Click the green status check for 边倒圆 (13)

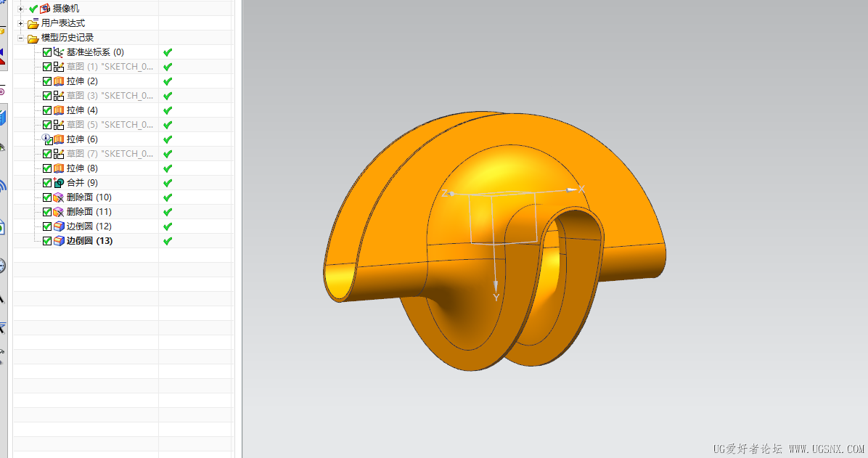click(168, 241)
